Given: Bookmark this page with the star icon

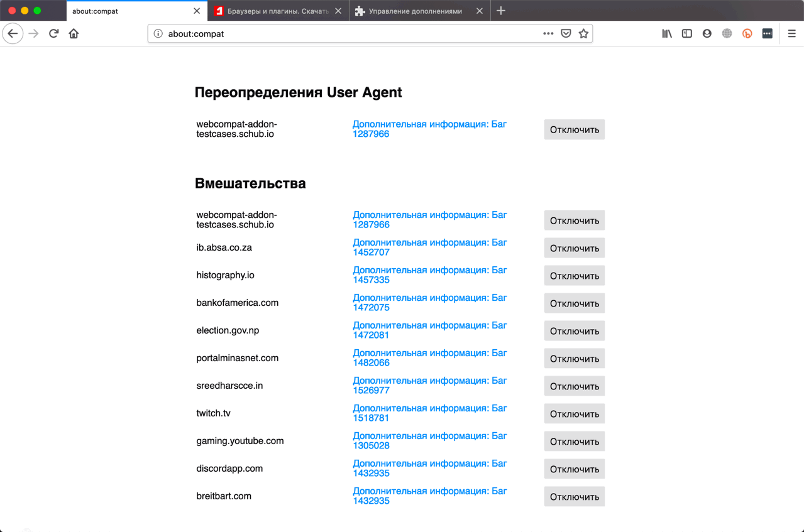Looking at the screenshot, I should tap(583, 34).
